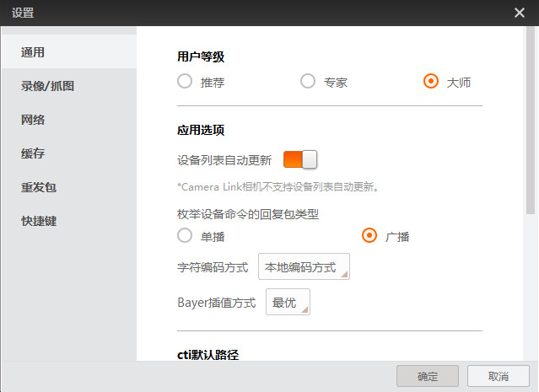Choose 广播 reply packet type
This screenshot has width=539, height=392.
pyautogui.click(x=369, y=236)
